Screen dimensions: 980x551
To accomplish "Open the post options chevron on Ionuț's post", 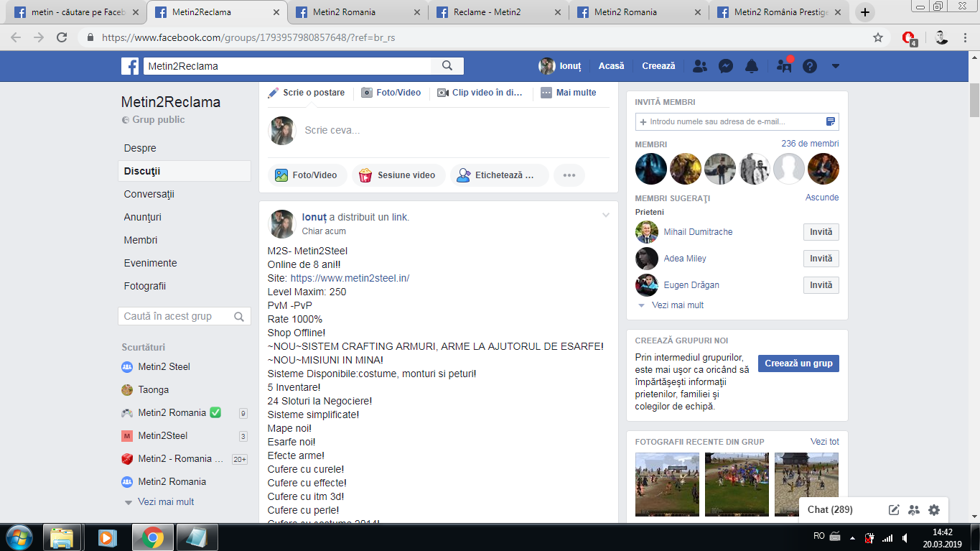I will click(x=606, y=216).
